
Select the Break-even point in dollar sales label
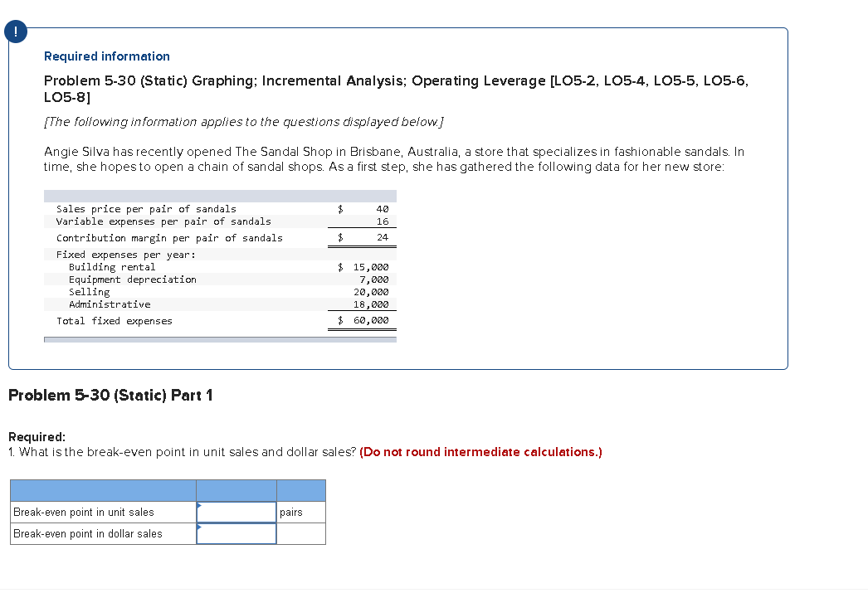[86, 533]
